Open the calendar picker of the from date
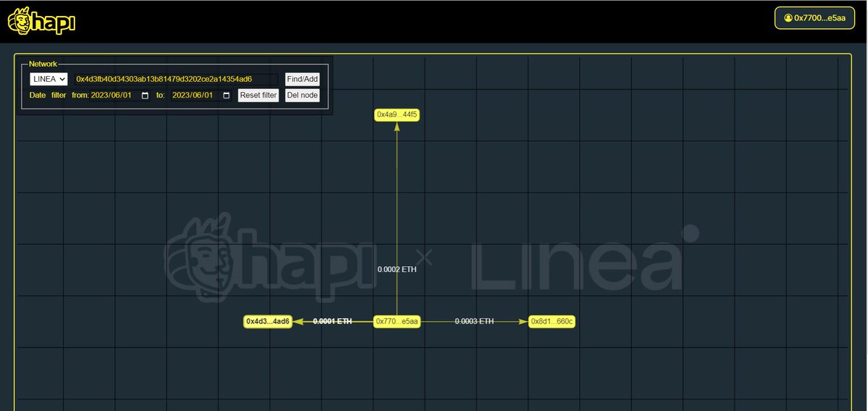868x411 pixels. (x=145, y=96)
